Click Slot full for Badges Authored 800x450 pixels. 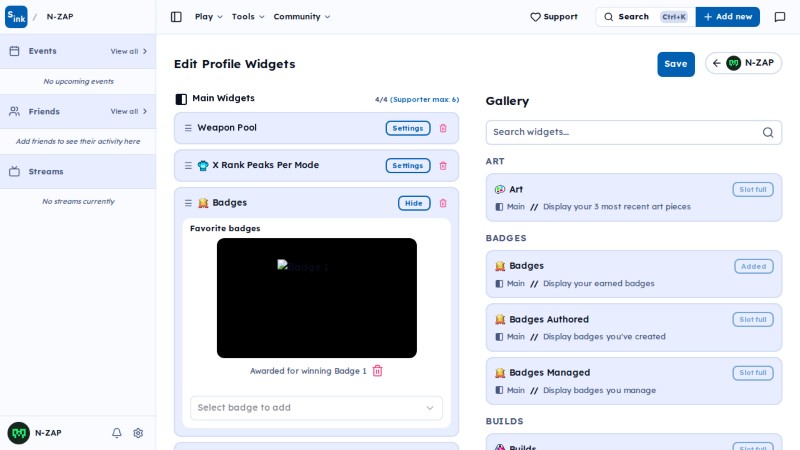(753, 319)
